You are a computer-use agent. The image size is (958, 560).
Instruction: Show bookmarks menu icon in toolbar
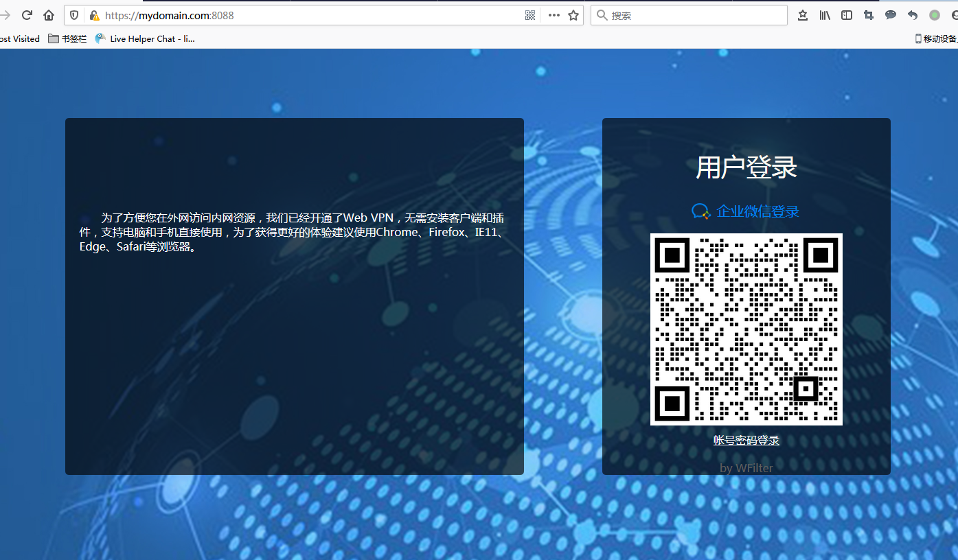coord(802,15)
